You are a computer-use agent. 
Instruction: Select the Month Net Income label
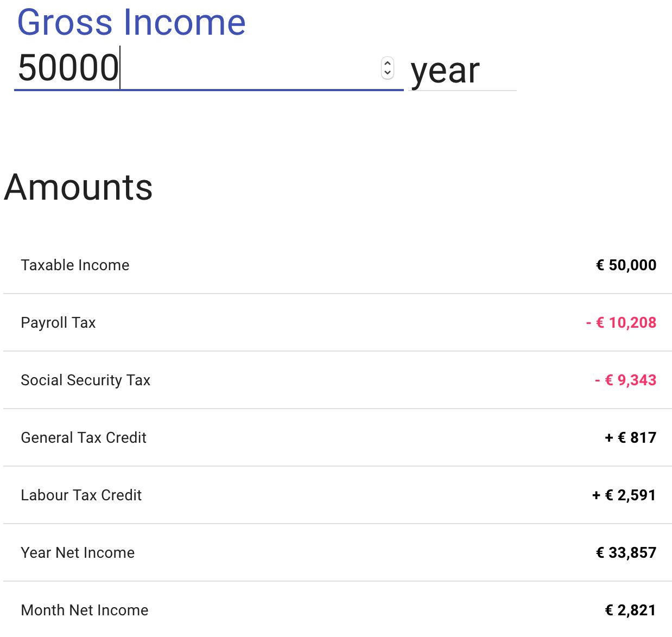tap(84, 610)
